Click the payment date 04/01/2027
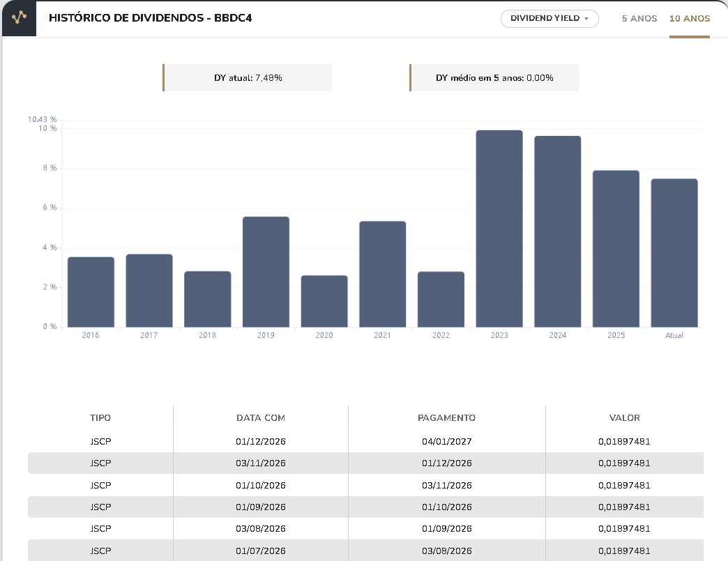The height and width of the screenshot is (561, 728). coord(447,441)
